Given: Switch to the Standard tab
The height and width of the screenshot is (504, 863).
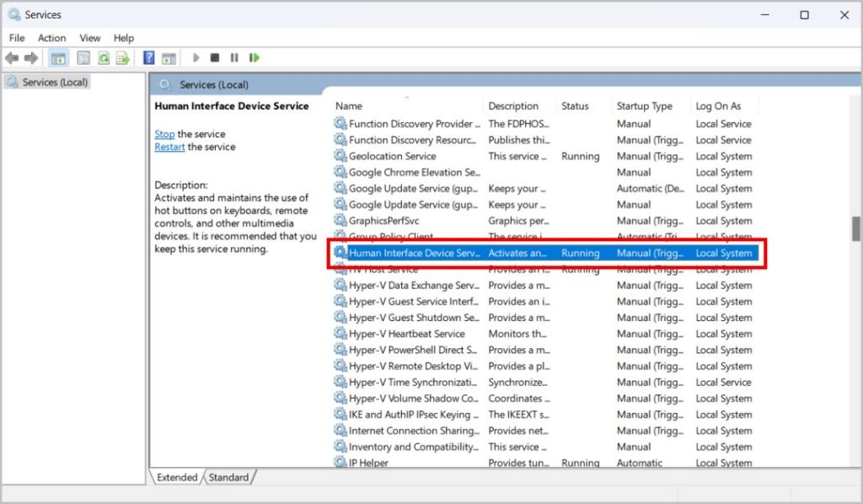Looking at the screenshot, I should coord(228,477).
